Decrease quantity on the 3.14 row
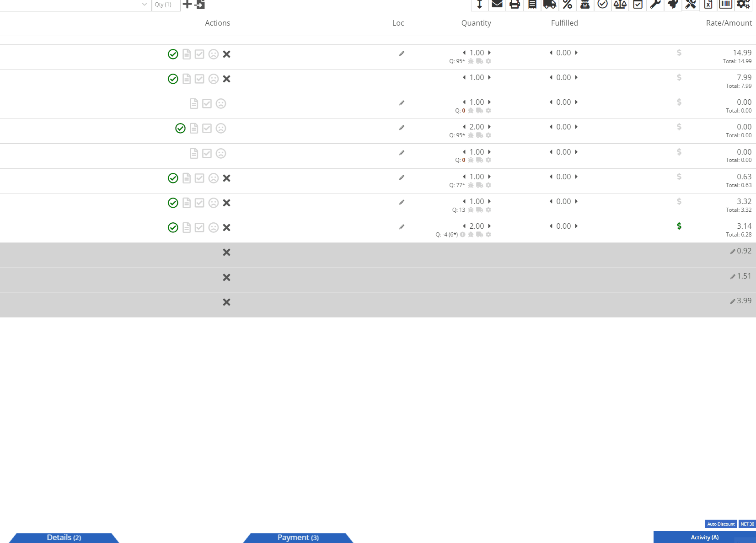The width and height of the screenshot is (756, 543). 464,226
